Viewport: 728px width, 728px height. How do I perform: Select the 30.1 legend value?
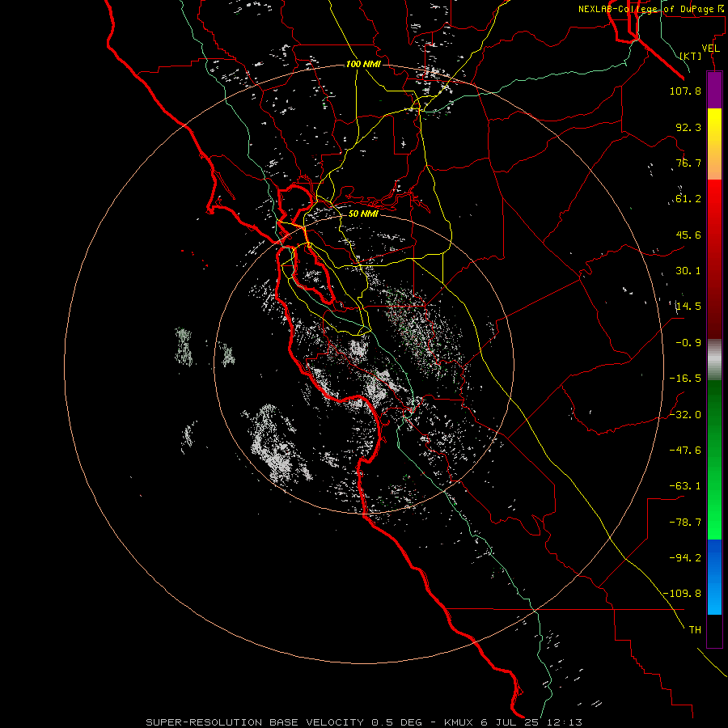click(x=688, y=271)
